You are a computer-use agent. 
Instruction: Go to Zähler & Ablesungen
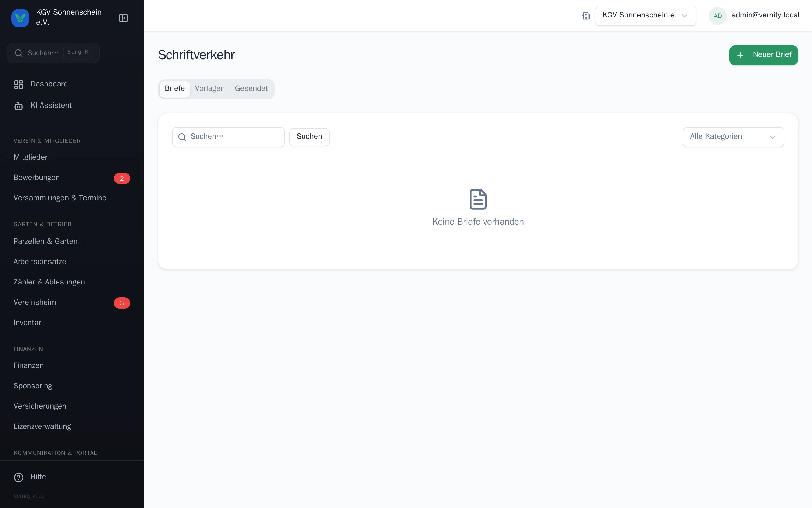72,282
